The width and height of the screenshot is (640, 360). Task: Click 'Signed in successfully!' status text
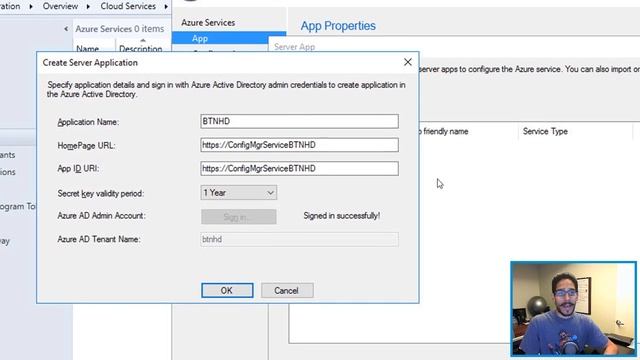pos(342,216)
